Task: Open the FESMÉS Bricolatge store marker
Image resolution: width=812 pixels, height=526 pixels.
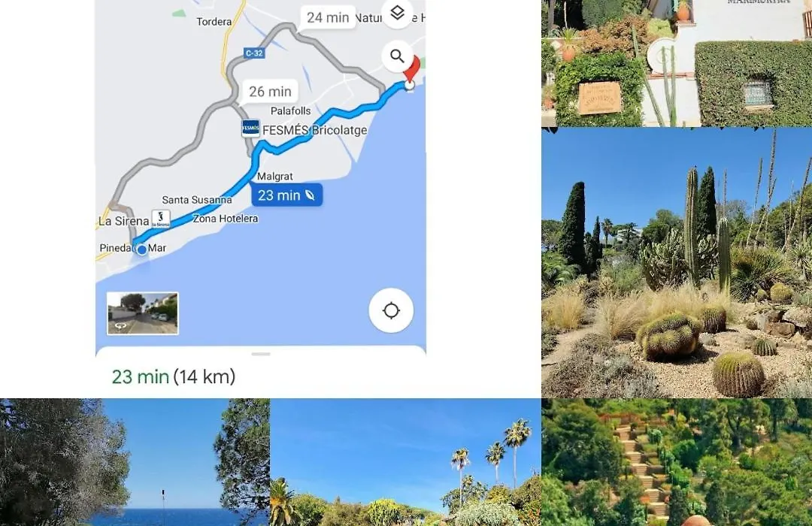Action: point(250,128)
